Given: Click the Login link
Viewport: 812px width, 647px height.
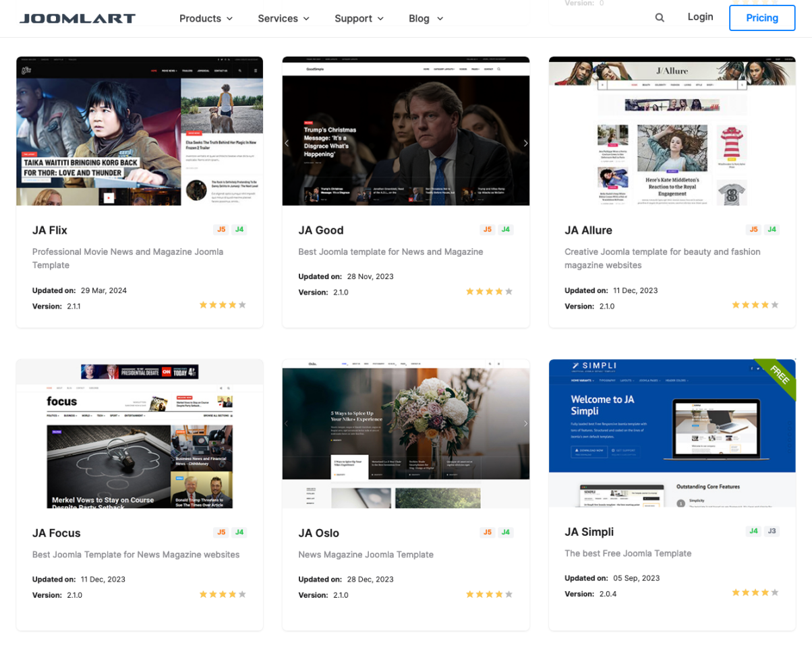Looking at the screenshot, I should pyautogui.click(x=700, y=17).
